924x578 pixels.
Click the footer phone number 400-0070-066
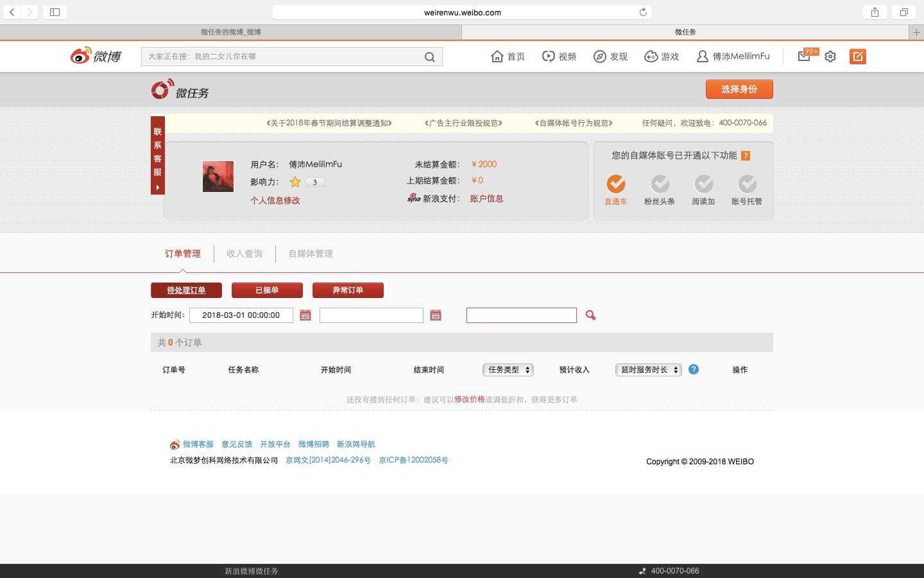(675, 571)
